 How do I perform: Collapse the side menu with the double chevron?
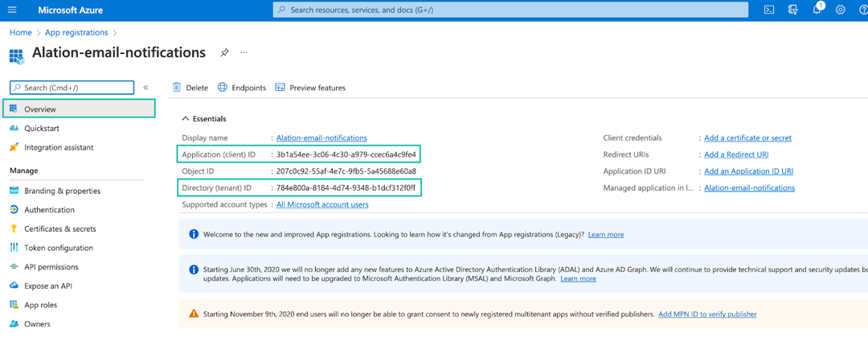click(145, 88)
